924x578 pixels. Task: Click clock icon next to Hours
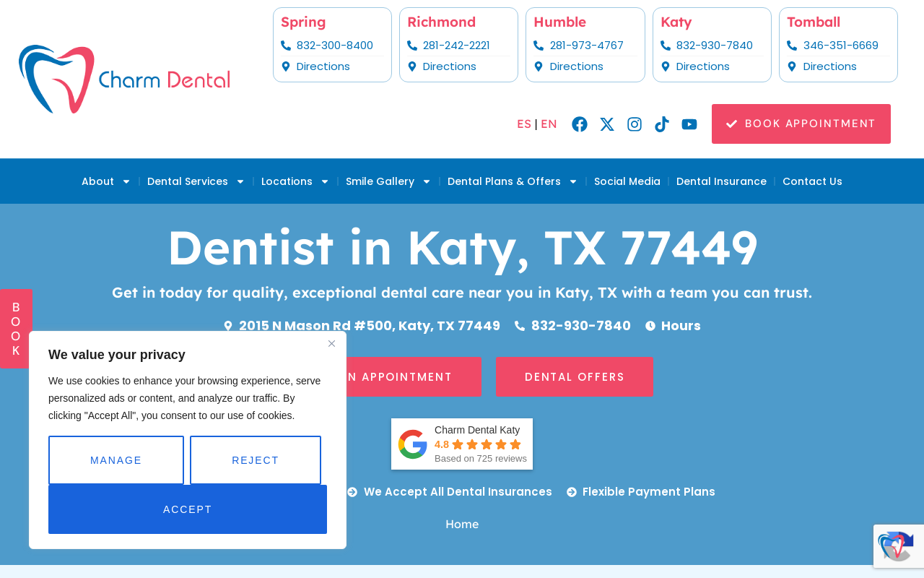click(650, 326)
